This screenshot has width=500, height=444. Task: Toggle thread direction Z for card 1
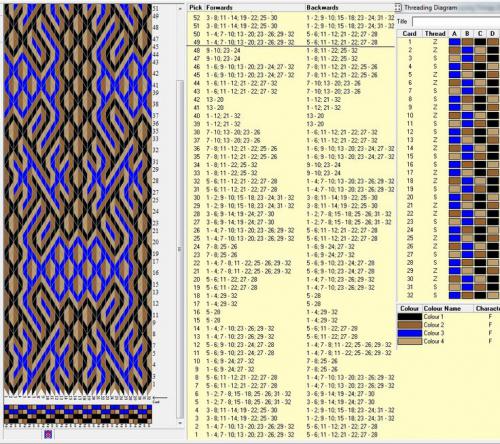[435, 42]
